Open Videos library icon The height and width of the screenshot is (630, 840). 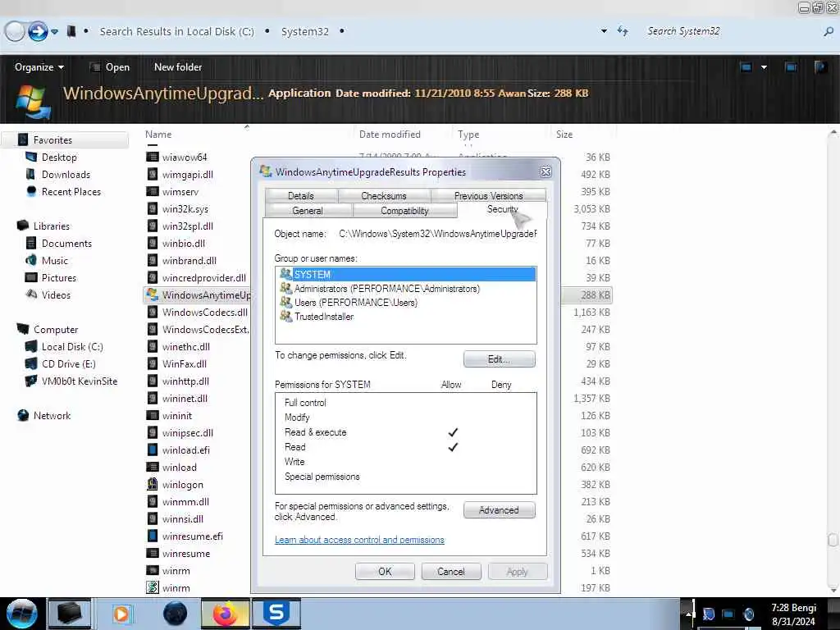[31, 294]
